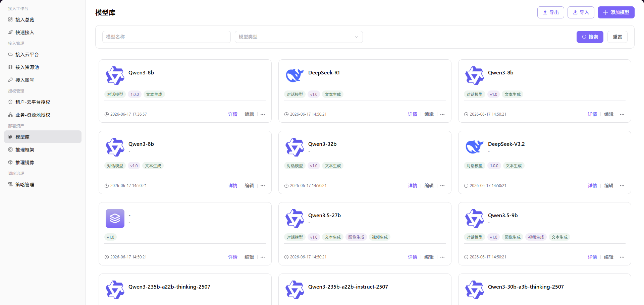The image size is (644, 305).
Task: Click the Qwen3-235b-a22b-thinking-2507 logo
Action: [x=115, y=290]
